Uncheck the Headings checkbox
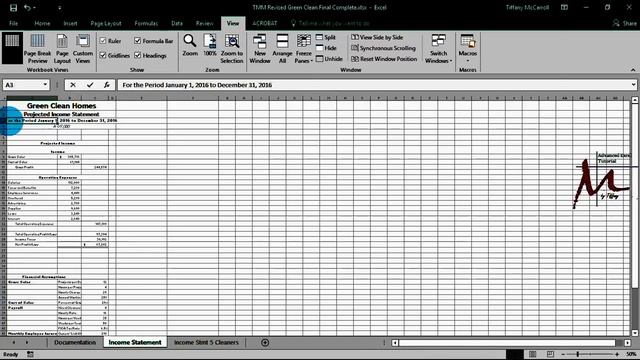 [138, 55]
